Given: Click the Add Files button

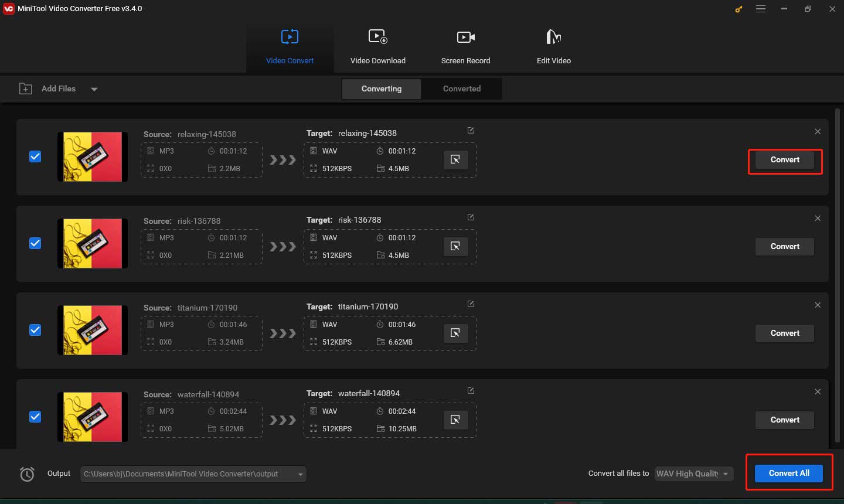Looking at the screenshot, I should tap(48, 88).
